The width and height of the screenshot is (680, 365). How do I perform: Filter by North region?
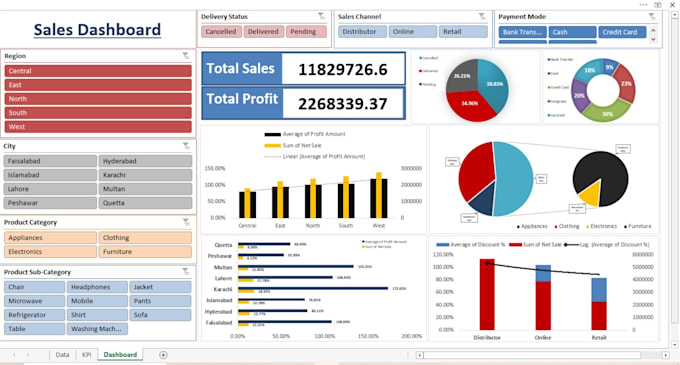[x=98, y=99]
